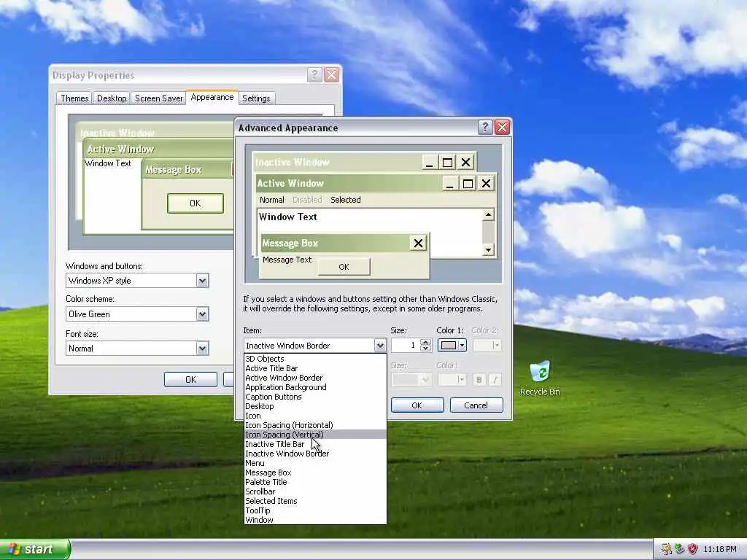The height and width of the screenshot is (560, 747).
Task: Click the Window Text area in preview
Action: pyautogui.click(x=370, y=233)
